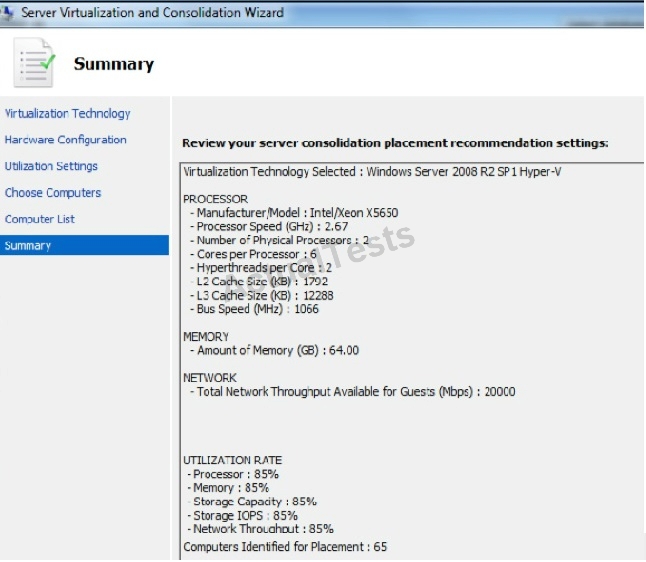Open the Computer List step
The image size is (646, 562).
click(40, 219)
